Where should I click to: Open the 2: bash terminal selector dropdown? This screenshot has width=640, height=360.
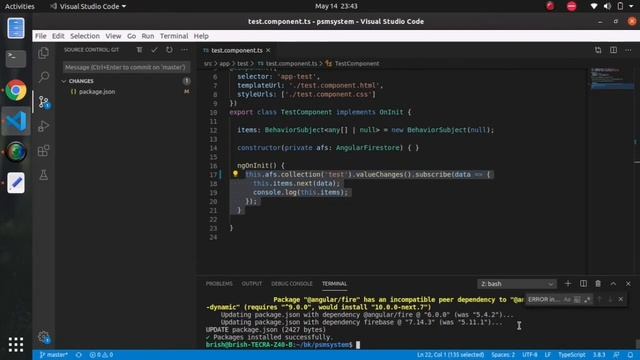point(517,284)
